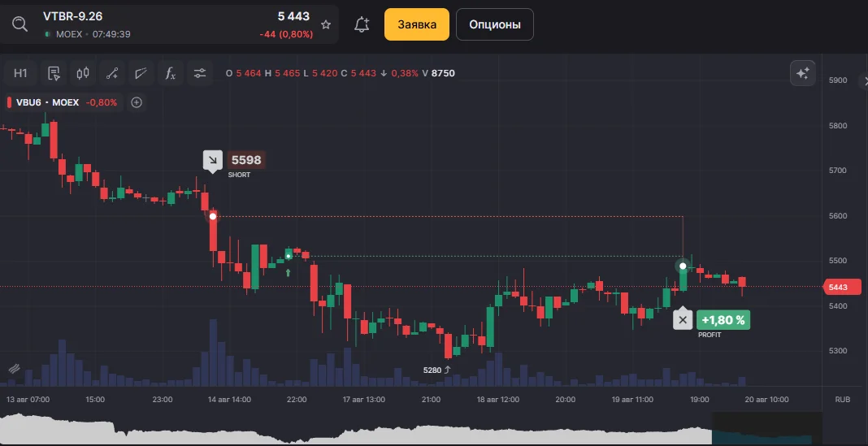This screenshot has width=868, height=446.
Task: Select the short entry point marker on chart
Action: (213, 216)
